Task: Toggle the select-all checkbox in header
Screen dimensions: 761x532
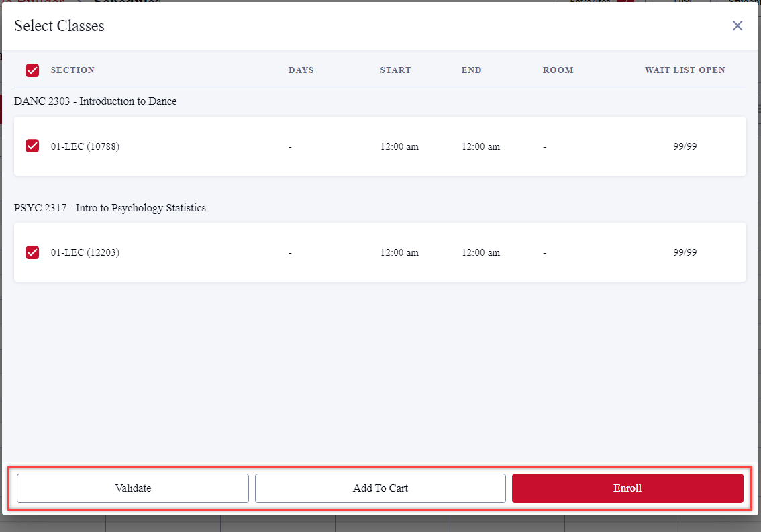Action: point(32,70)
